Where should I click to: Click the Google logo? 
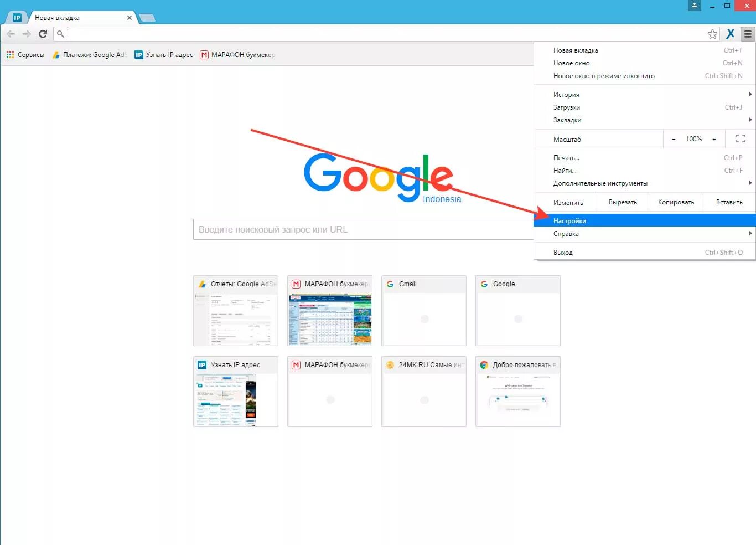[379, 178]
